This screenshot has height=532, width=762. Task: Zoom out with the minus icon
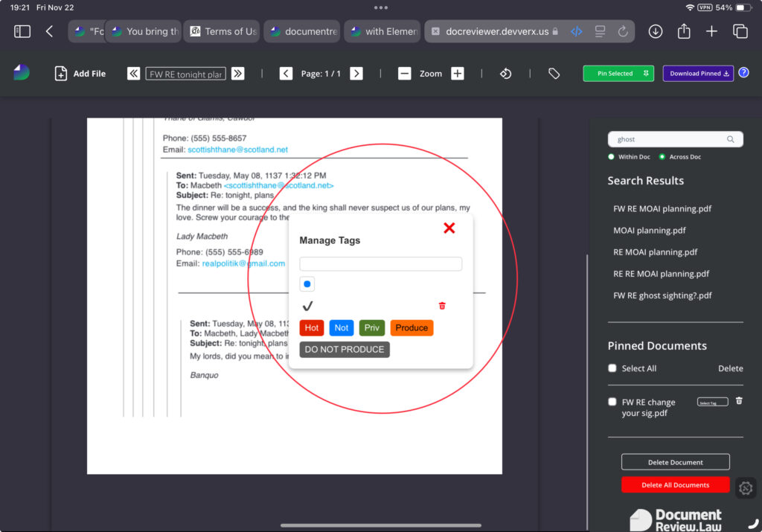tap(404, 74)
